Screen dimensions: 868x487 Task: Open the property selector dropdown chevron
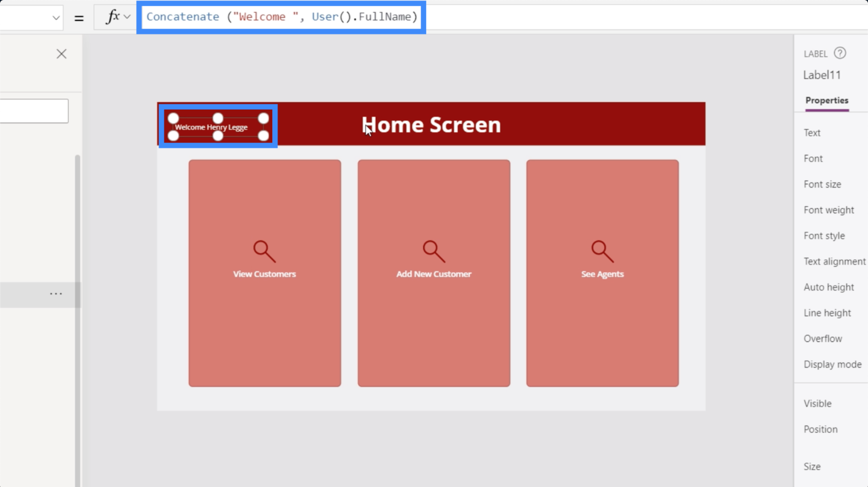[56, 18]
